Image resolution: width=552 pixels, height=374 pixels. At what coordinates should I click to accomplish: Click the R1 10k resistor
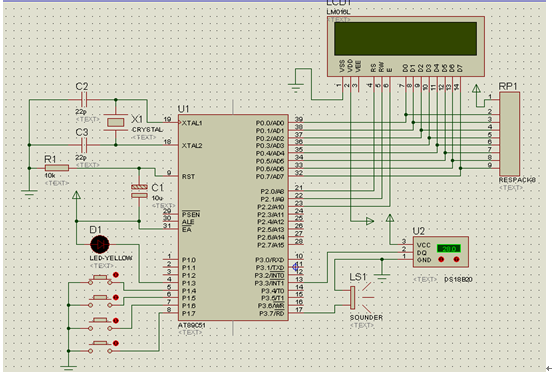coord(57,168)
